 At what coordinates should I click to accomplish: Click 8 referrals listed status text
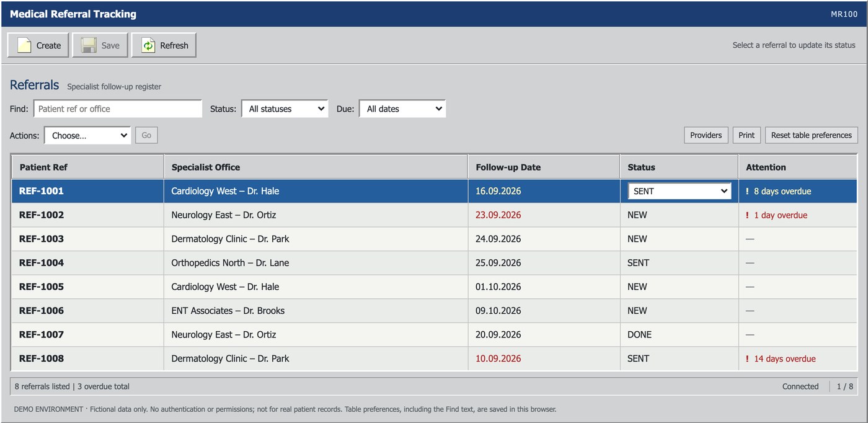[42, 386]
